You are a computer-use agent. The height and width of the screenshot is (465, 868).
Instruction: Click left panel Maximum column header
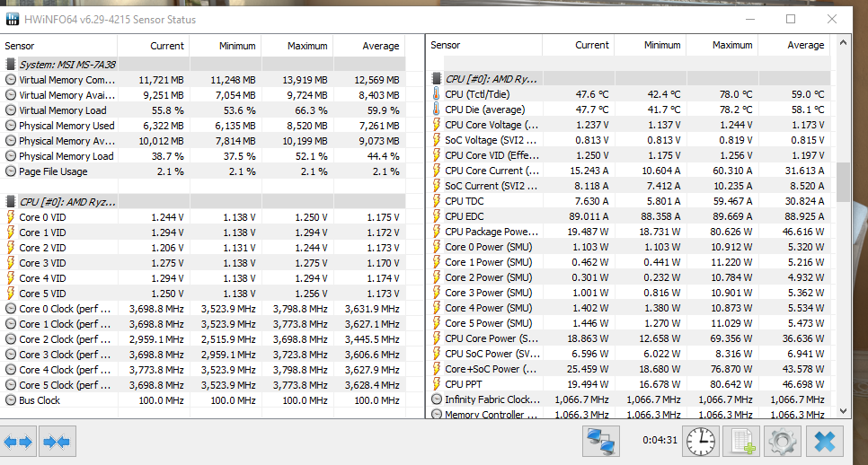point(297,46)
